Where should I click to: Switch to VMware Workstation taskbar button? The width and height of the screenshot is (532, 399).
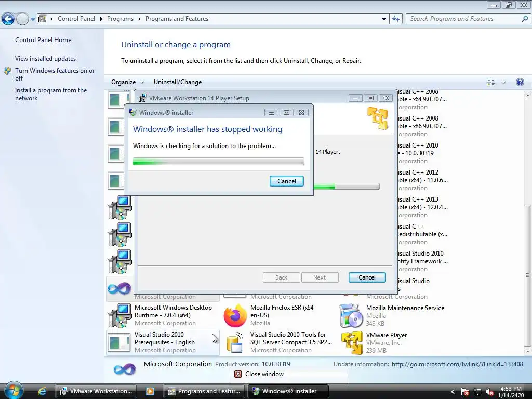(96, 391)
